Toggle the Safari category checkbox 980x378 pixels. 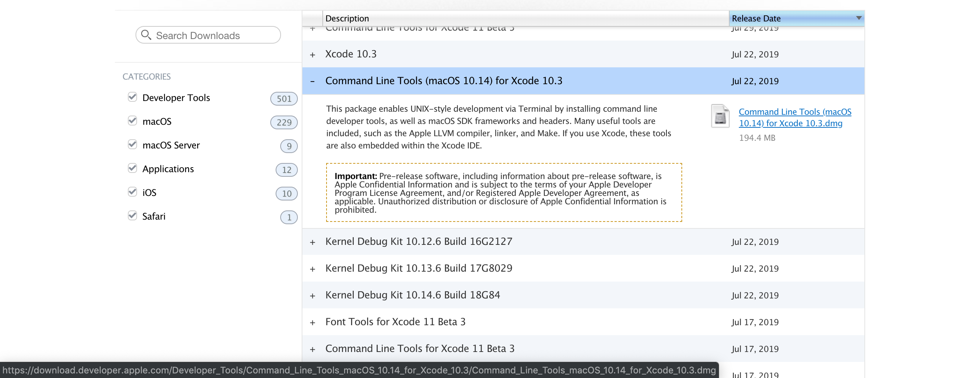(x=132, y=216)
